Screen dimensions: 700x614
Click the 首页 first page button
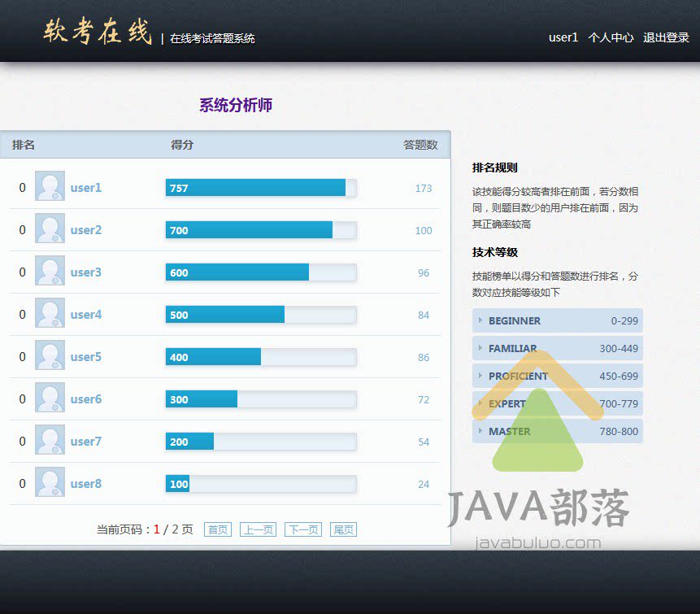tap(218, 529)
